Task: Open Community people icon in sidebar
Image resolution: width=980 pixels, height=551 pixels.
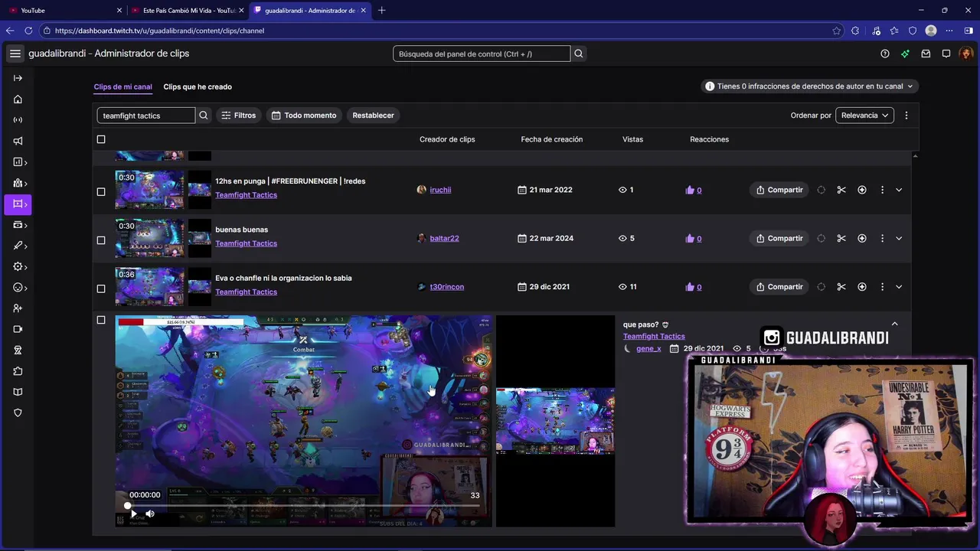Action: tap(19, 183)
